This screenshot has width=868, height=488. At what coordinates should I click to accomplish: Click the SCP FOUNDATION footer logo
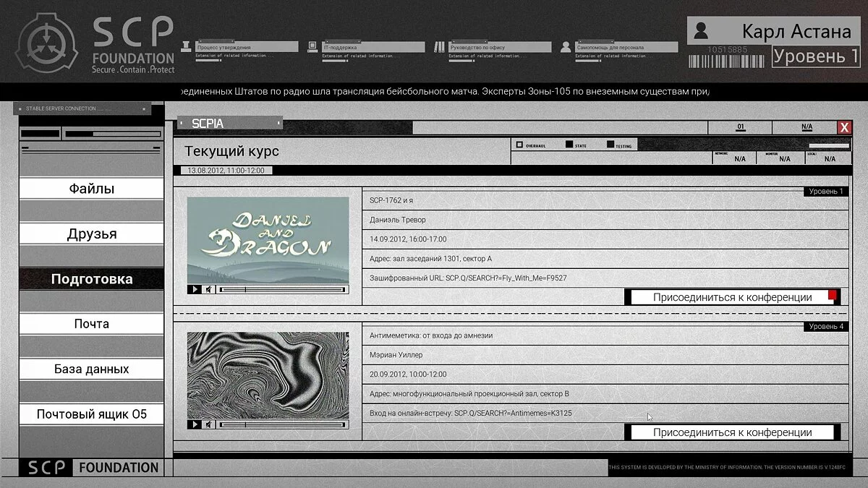[92, 467]
